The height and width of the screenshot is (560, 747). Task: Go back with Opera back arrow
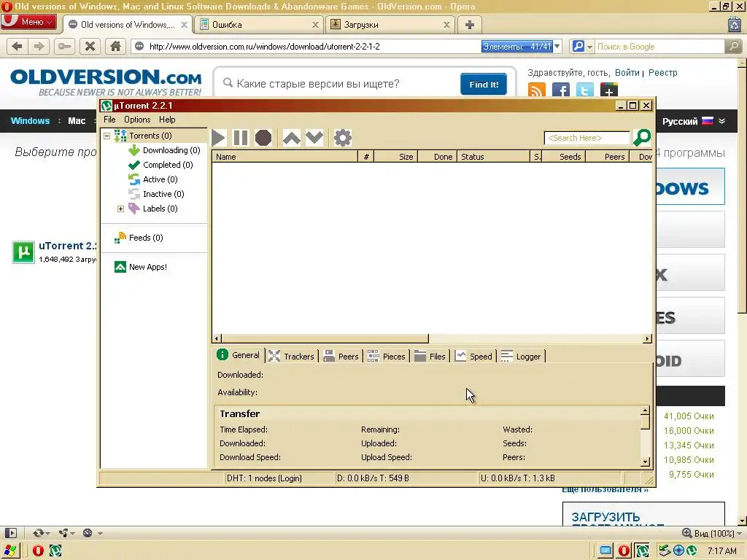18,47
